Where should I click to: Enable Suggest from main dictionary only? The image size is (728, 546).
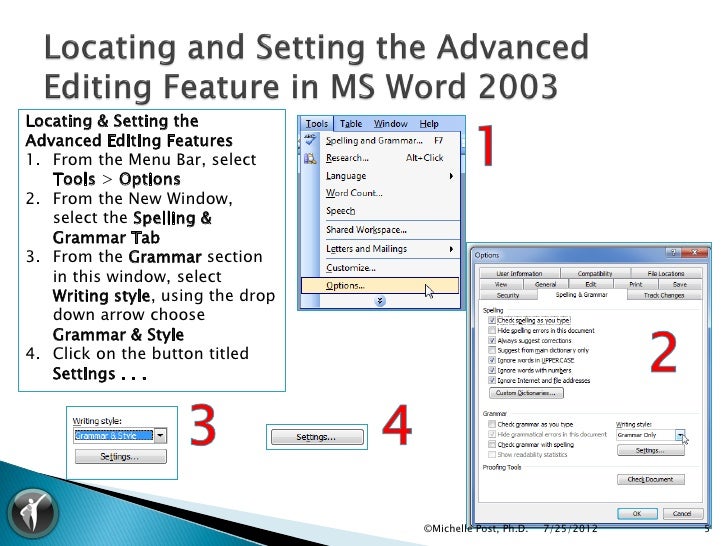coord(492,350)
